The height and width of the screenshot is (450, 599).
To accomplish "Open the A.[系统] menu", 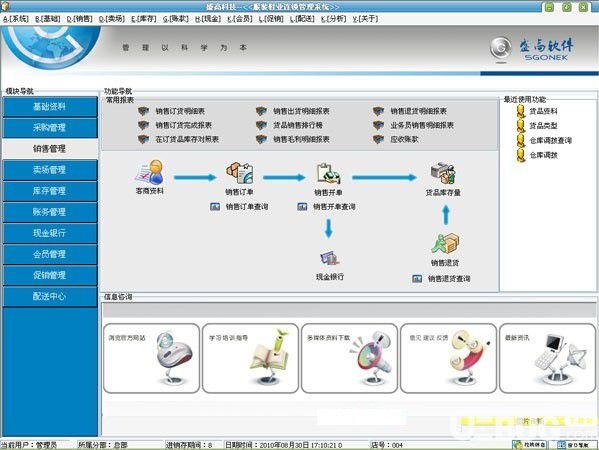I will (16, 19).
